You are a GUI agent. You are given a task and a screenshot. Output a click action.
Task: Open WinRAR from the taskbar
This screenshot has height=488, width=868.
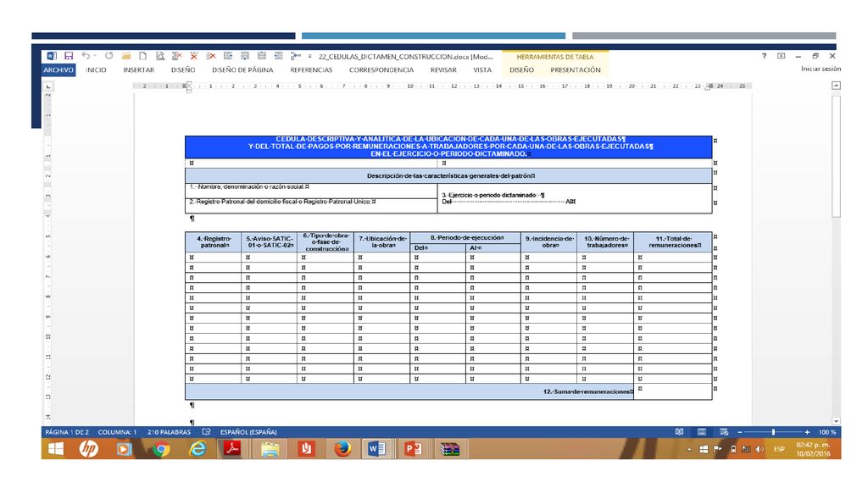(449, 449)
